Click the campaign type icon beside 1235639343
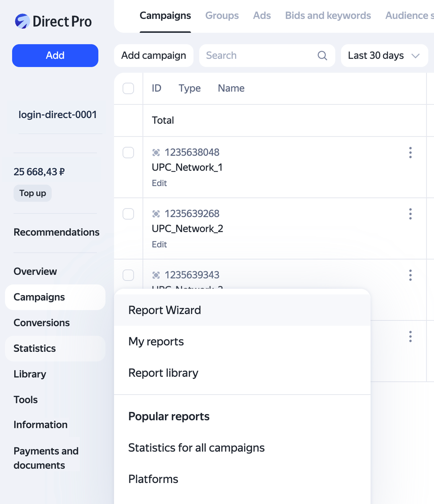The height and width of the screenshot is (504, 434). click(156, 275)
